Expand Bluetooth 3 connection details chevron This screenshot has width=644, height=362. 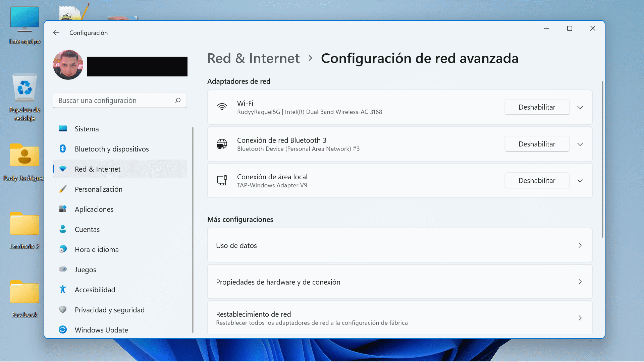point(580,144)
